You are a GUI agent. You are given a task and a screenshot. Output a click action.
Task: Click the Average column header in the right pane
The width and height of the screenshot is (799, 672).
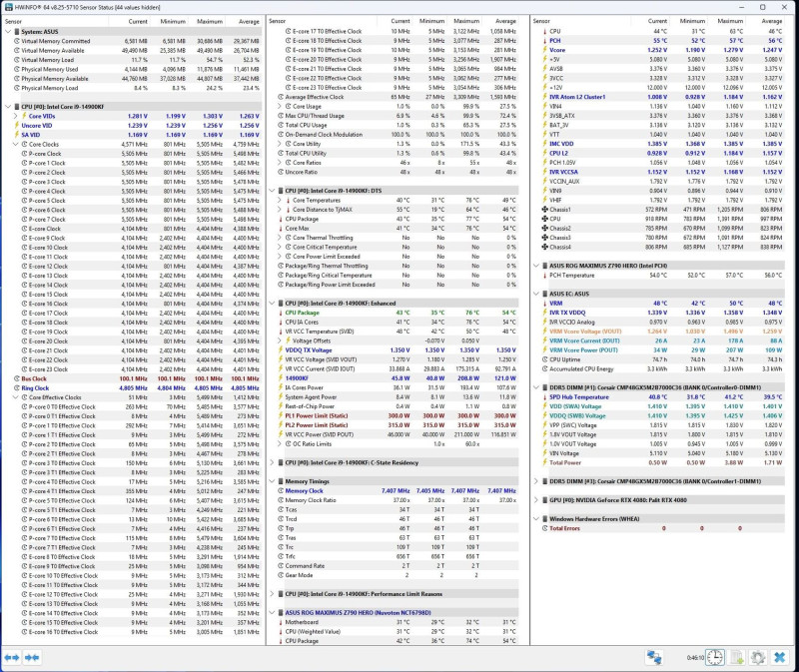click(x=765, y=21)
